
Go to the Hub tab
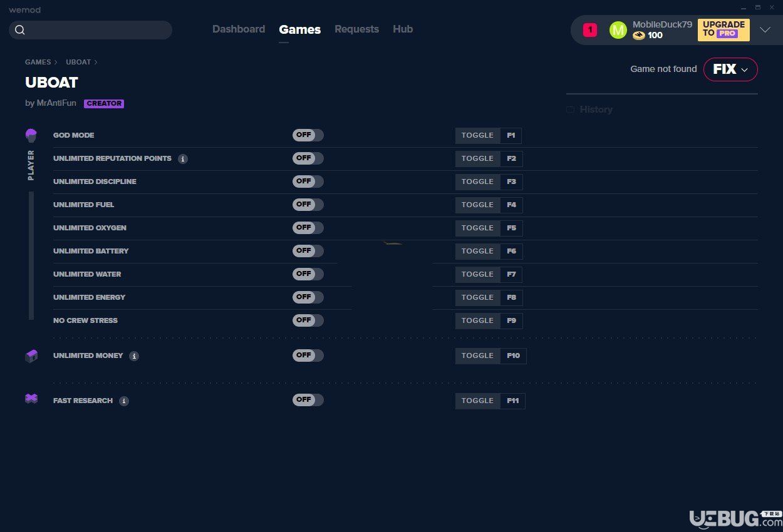coord(403,29)
